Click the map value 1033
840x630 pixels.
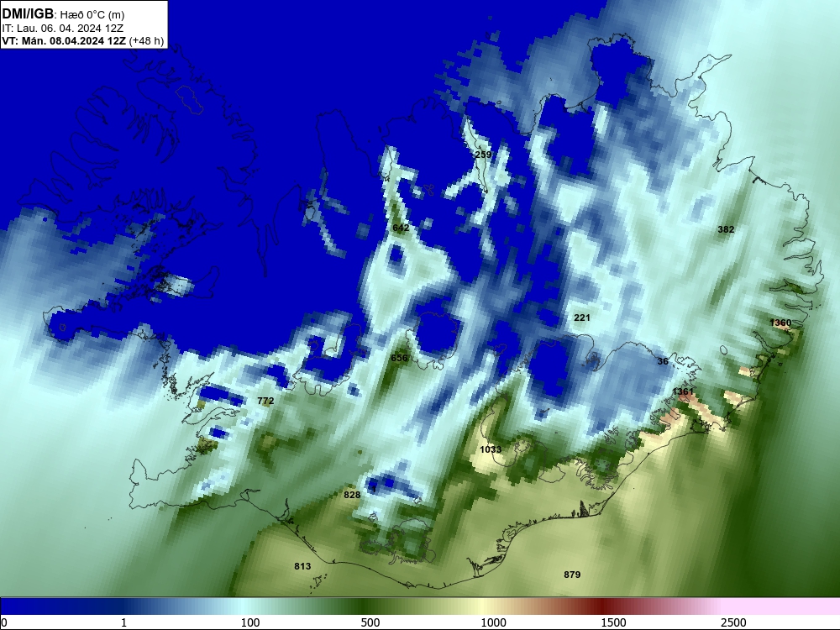[491, 449]
